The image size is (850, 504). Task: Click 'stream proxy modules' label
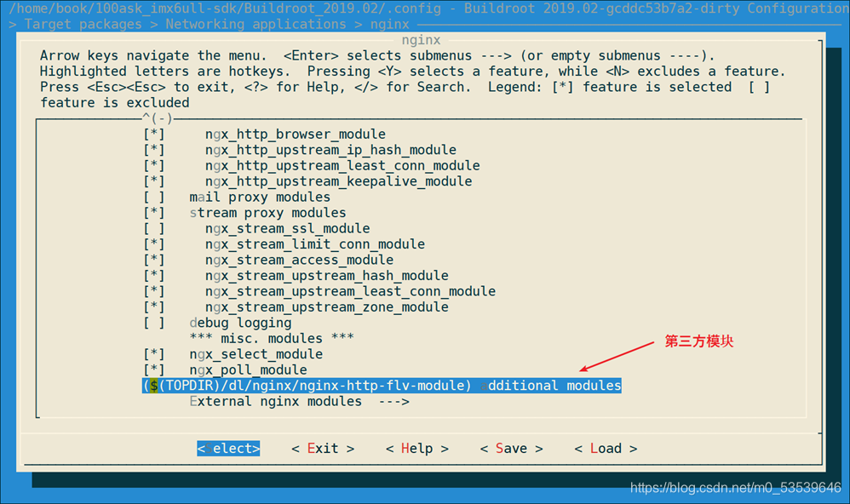(x=267, y=213)
